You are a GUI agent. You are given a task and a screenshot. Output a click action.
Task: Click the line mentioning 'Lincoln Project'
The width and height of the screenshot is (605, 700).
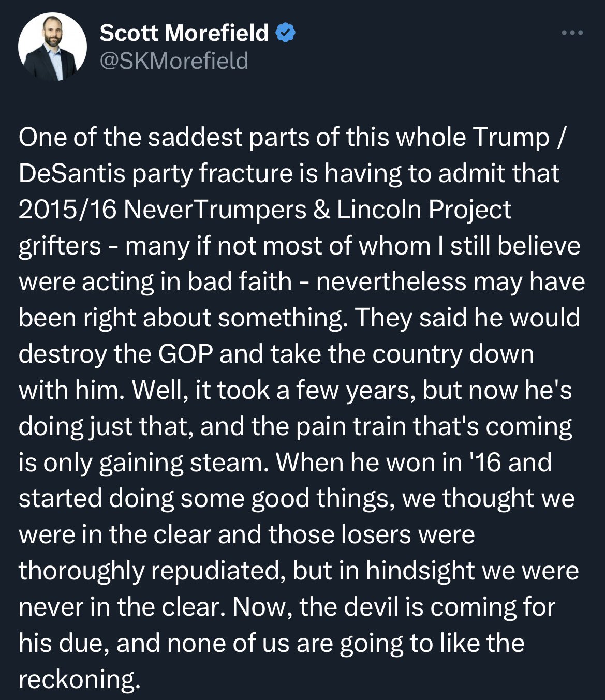coord(265,210)
